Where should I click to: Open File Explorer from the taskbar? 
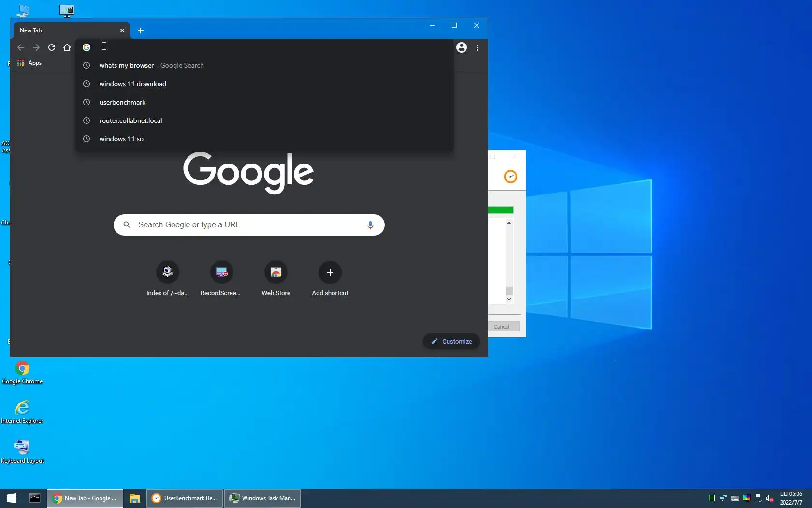pos(135,498)
